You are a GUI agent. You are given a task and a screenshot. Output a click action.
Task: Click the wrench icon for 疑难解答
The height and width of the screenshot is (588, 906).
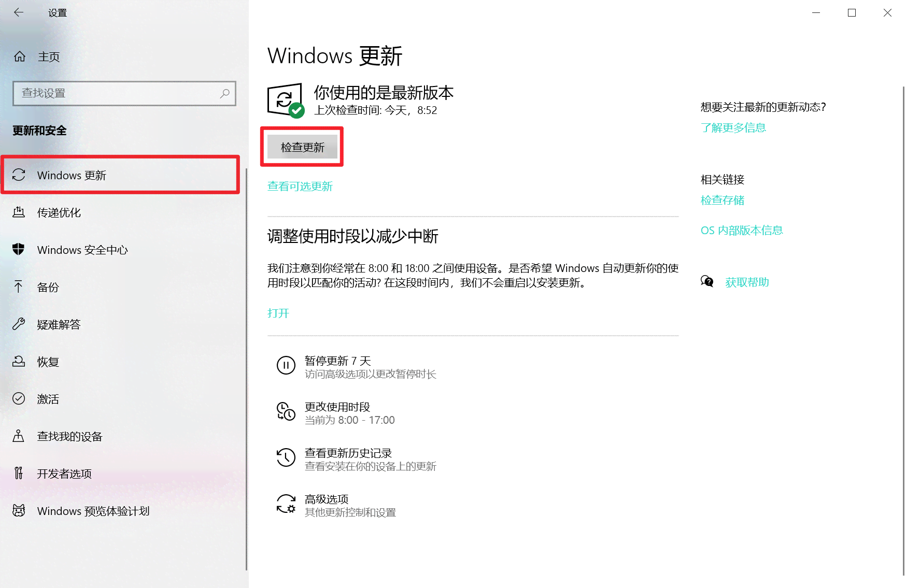click(x=19, y=324)
